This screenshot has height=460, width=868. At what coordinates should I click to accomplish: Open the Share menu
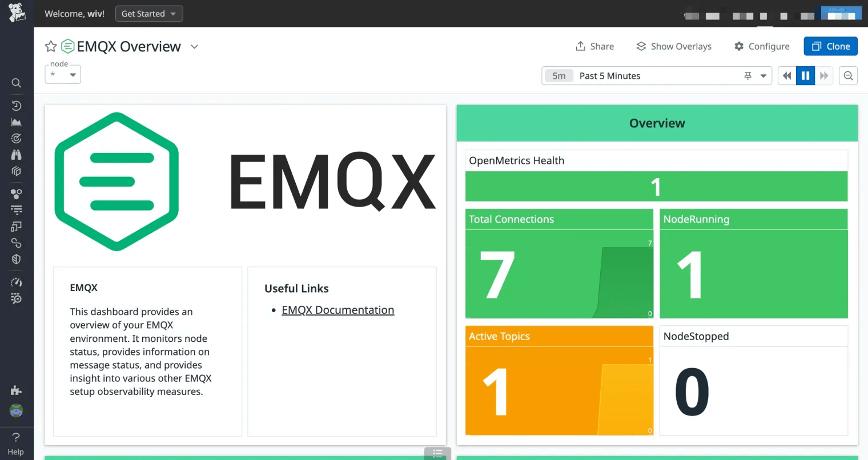pyautogui.click(x=594, y=46)
